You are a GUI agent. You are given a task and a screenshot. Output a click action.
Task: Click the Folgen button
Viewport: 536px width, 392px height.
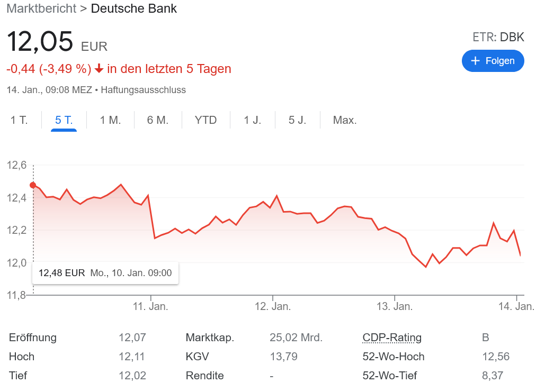tap(493, 61)
